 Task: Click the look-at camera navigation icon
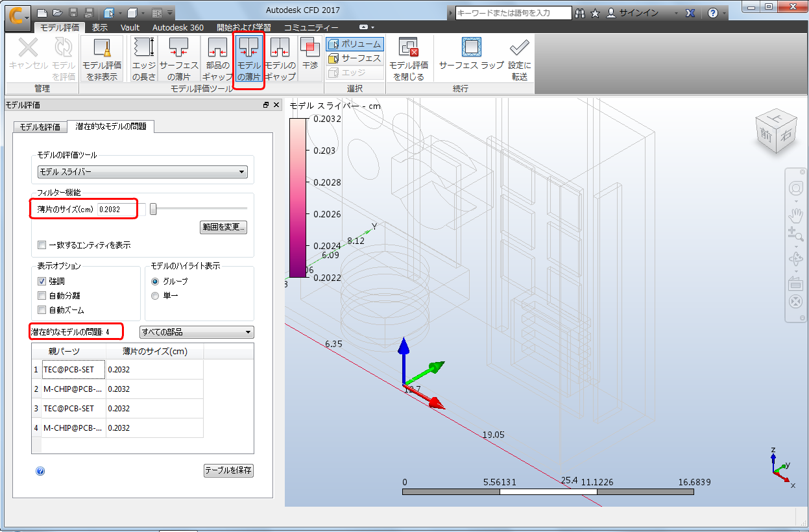(x=795, y=284)
